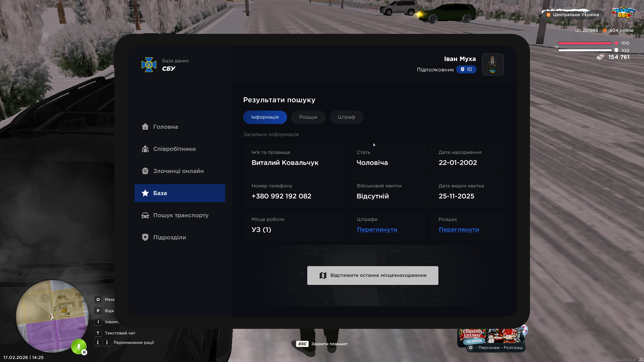Switch to the Штраф tab
This screenshot has height=362, width=644.
(346, 117)
